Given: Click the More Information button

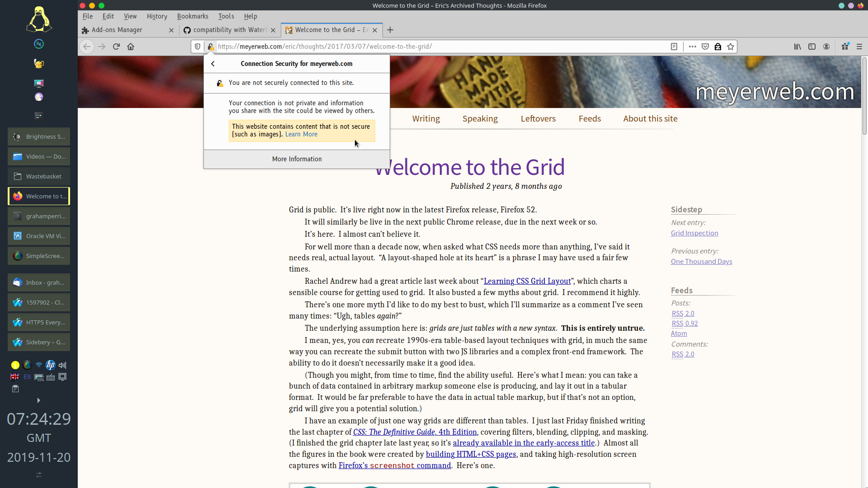Looking at the screenshot, I should pos(297,159).
